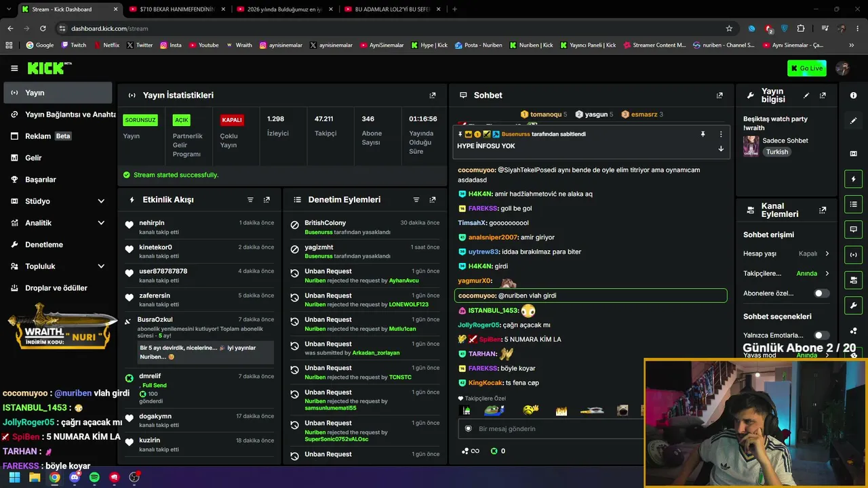868x488 pixels.
Task: Pop out the Sohbet chat panel
Action: coord(719,96)
